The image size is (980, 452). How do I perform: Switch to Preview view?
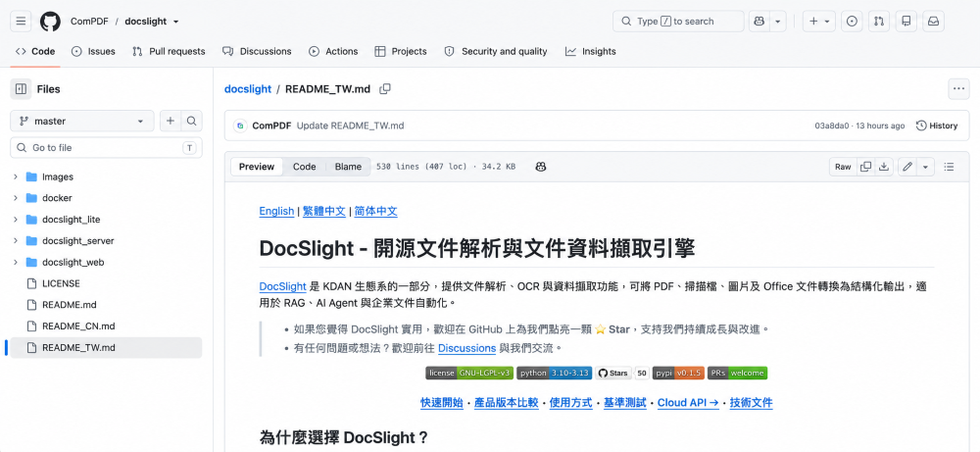coord(256,167)
